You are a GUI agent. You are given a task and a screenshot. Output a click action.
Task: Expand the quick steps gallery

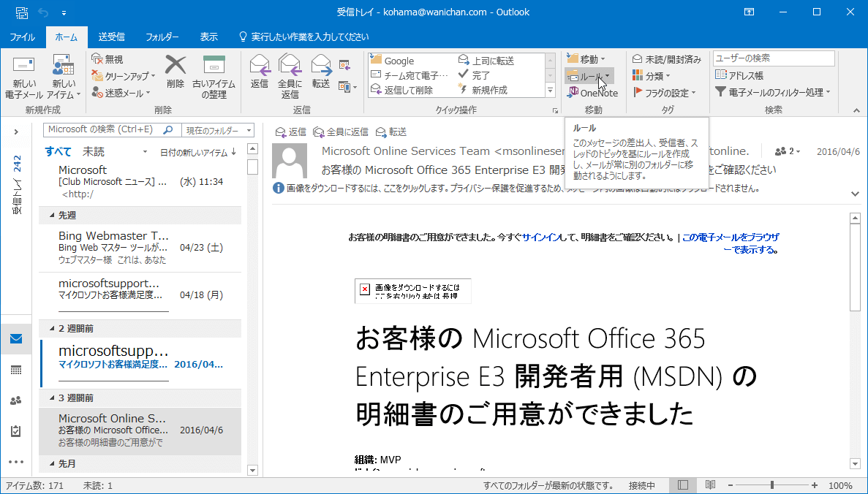[x=550, y=90]
